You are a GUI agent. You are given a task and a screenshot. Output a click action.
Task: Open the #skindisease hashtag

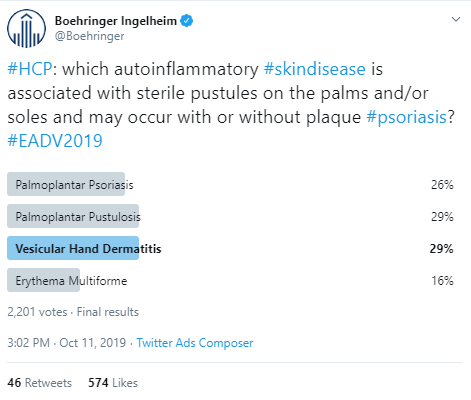pyautogui.click(x=315, y=69)
